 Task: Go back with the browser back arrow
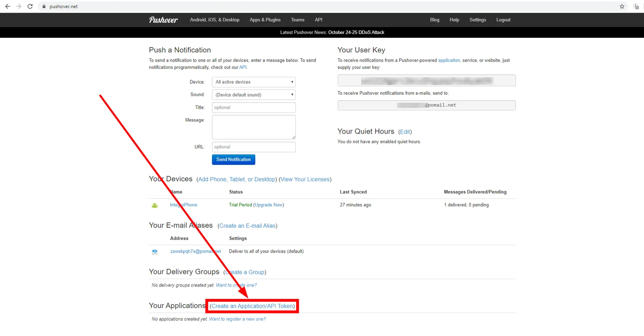click(8, 6)
